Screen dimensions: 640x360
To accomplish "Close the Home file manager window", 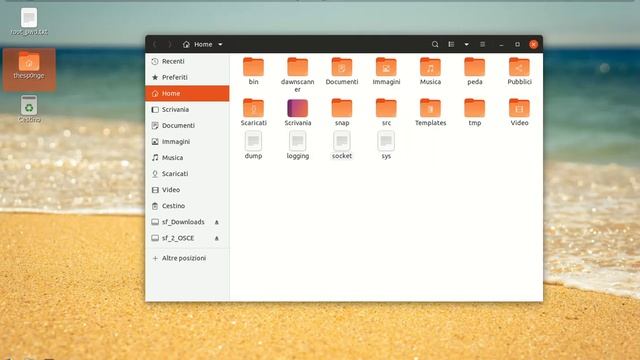I will 533,44.
